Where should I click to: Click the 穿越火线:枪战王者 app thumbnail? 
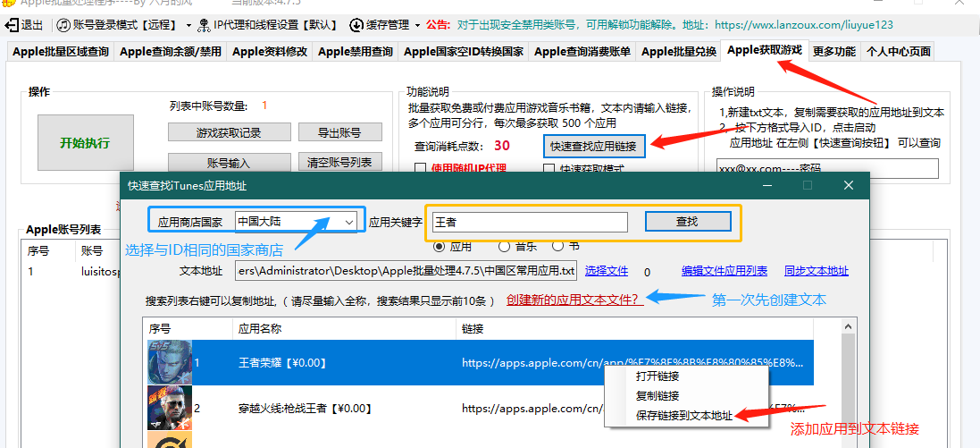tap(170, 408)
